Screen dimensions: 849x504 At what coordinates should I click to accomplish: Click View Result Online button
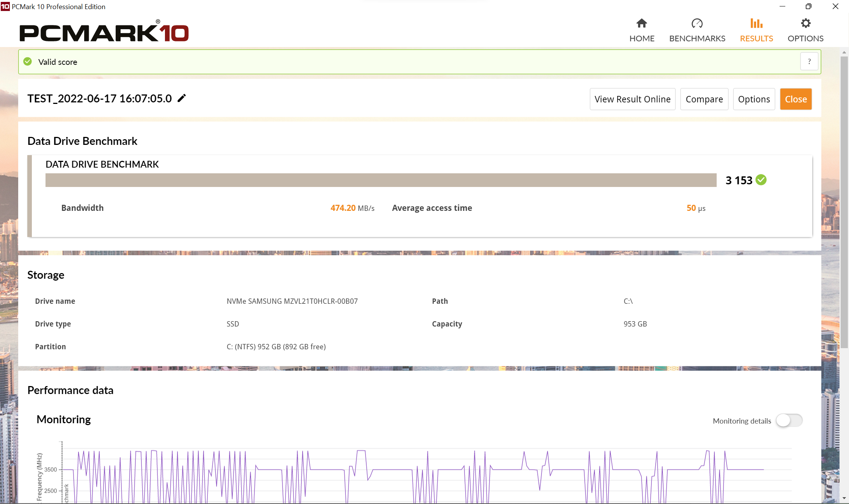pyautogui.click(x=631, y=99)
